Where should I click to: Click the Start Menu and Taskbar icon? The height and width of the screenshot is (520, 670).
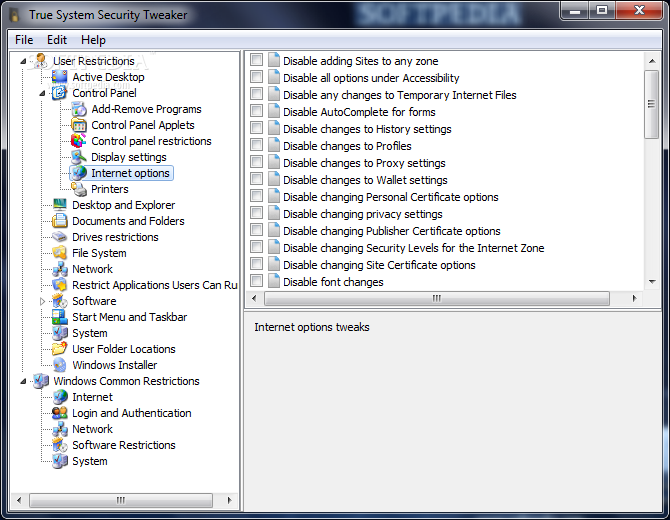point(59,317)
